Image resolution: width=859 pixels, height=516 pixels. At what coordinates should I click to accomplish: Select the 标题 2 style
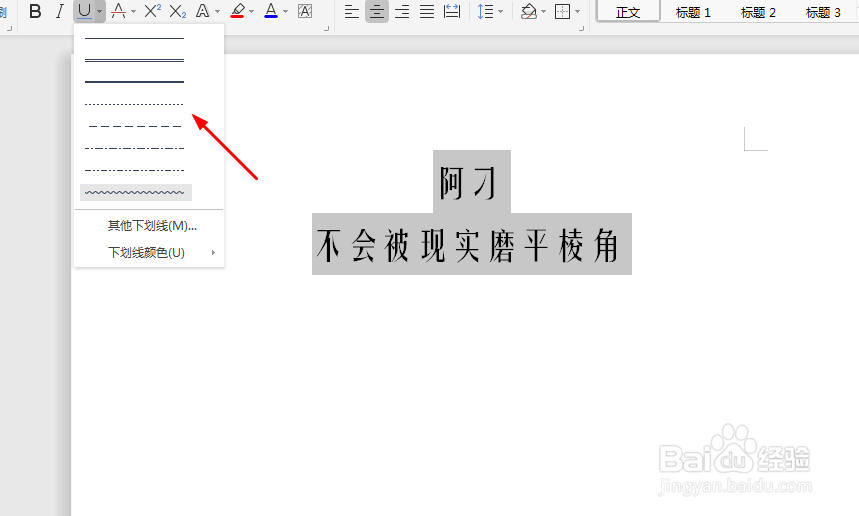tap(758, 12)
